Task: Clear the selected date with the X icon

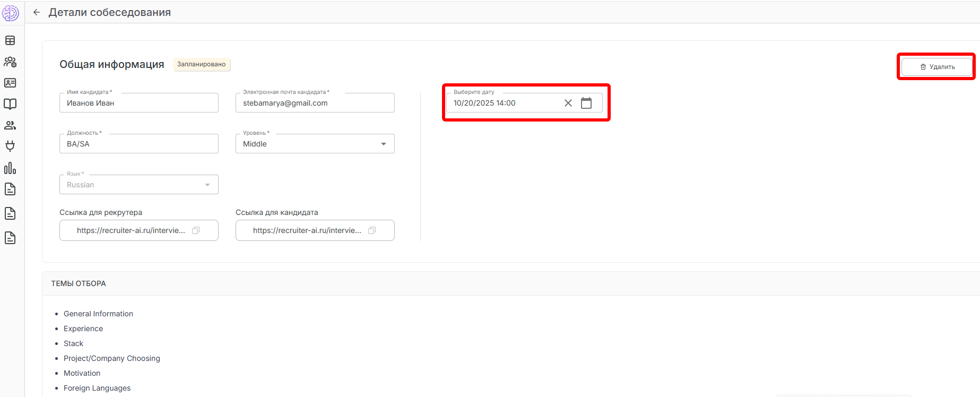Action: click(x=568, y=103)
